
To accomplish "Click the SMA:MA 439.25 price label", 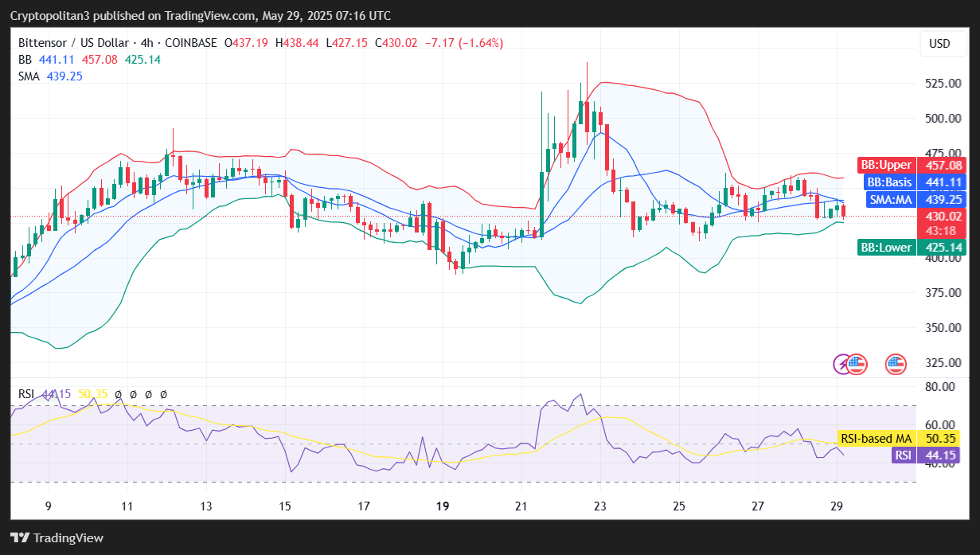I will pyautogui.click(x=915, y=199).
